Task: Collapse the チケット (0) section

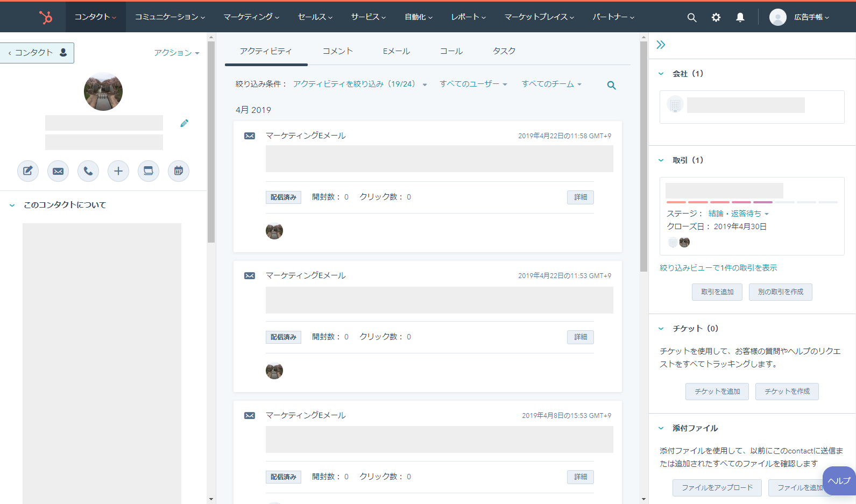Action: pos(661,329)
